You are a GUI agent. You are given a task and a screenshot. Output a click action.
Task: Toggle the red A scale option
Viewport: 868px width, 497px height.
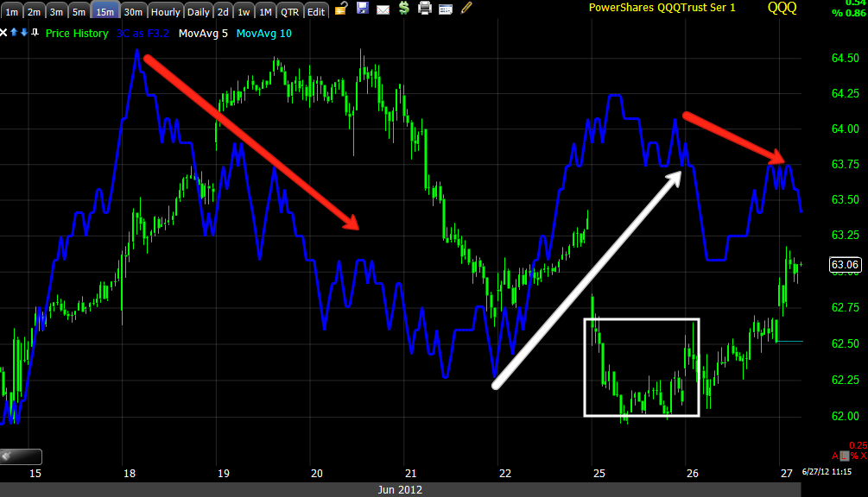pos(835,456)
